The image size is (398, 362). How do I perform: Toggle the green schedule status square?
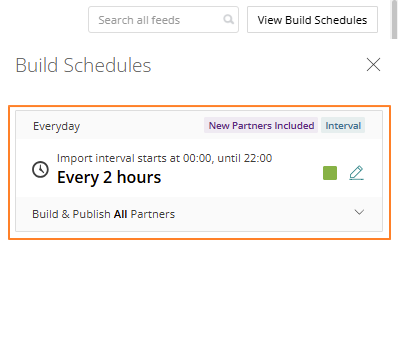coord(330,173)
